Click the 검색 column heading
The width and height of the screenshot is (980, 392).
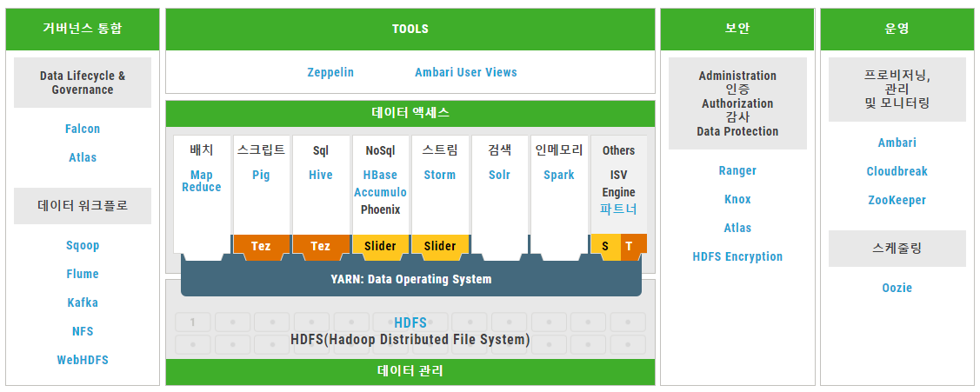pyautogui.click(x=499, y=150)
